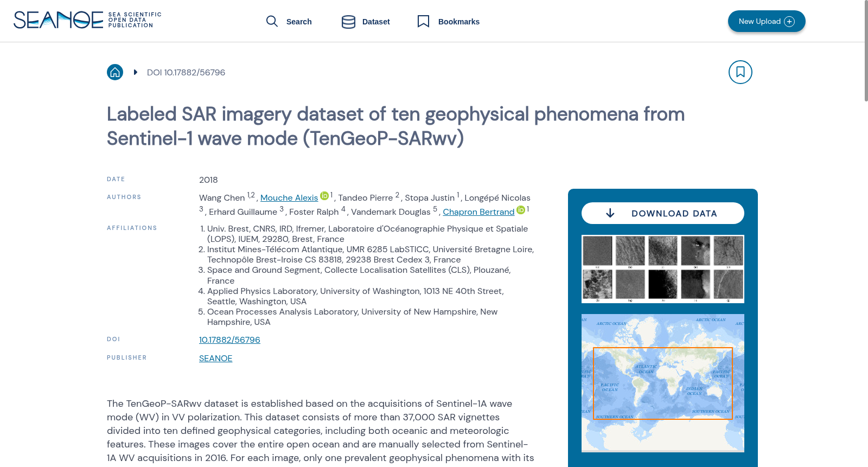
Task: Open Chapron Bertrand author link
Action: 478,212
